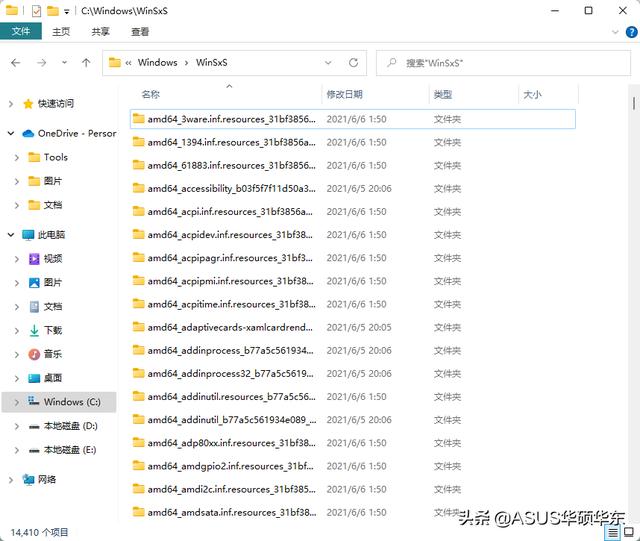
Task: Select folder amd64_amdi2c.inf.resources
Action: (x=353, y=489)
